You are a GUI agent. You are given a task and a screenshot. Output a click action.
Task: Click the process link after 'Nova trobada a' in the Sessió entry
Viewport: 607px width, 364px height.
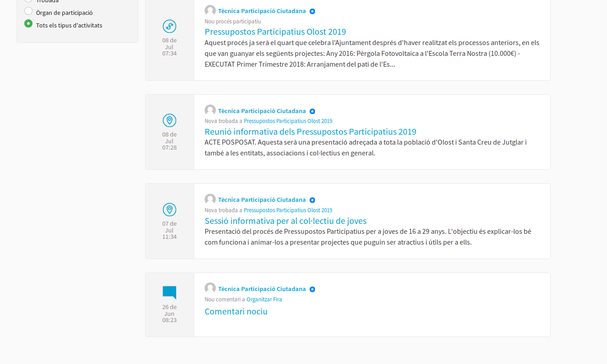click(288, 210)
